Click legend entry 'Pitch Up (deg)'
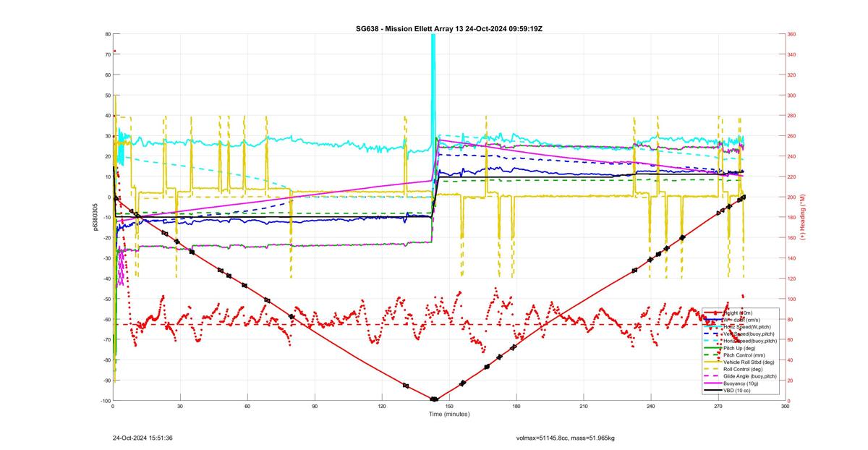 (x=740, y=349)
